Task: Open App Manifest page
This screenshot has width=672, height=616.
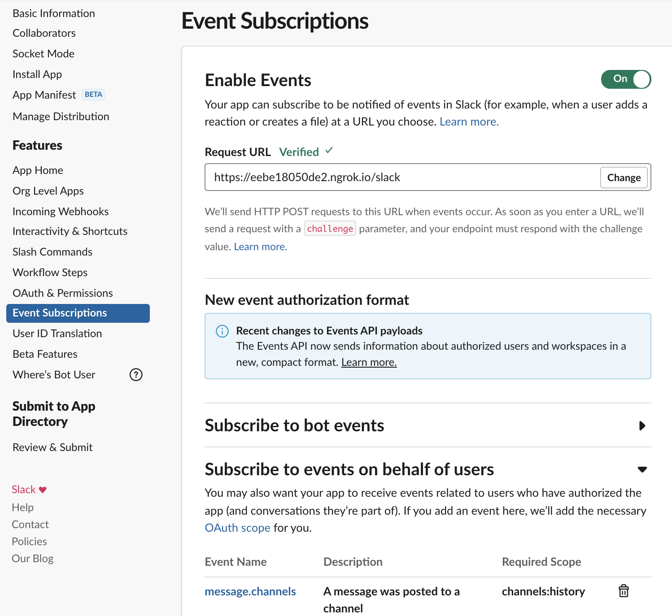Action: (x=44, y=95)
